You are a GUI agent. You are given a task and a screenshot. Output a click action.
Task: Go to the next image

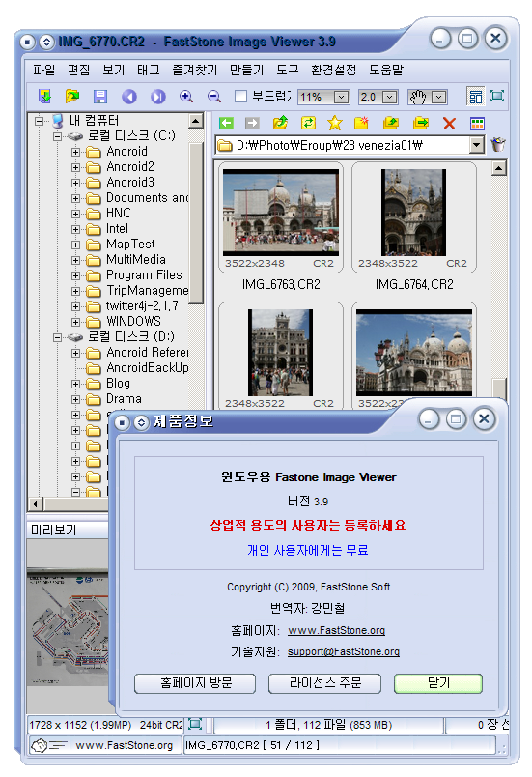pyautogui.click(x=158, y=96)
